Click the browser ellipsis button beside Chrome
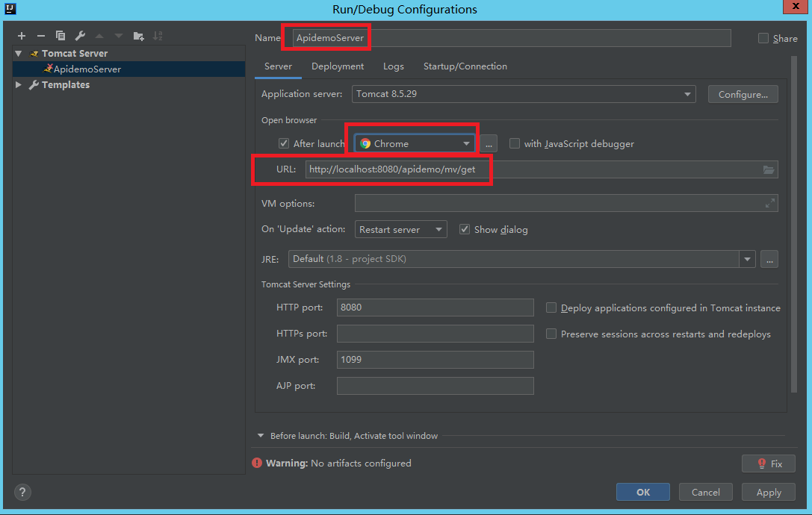 (x=489, y=144)
